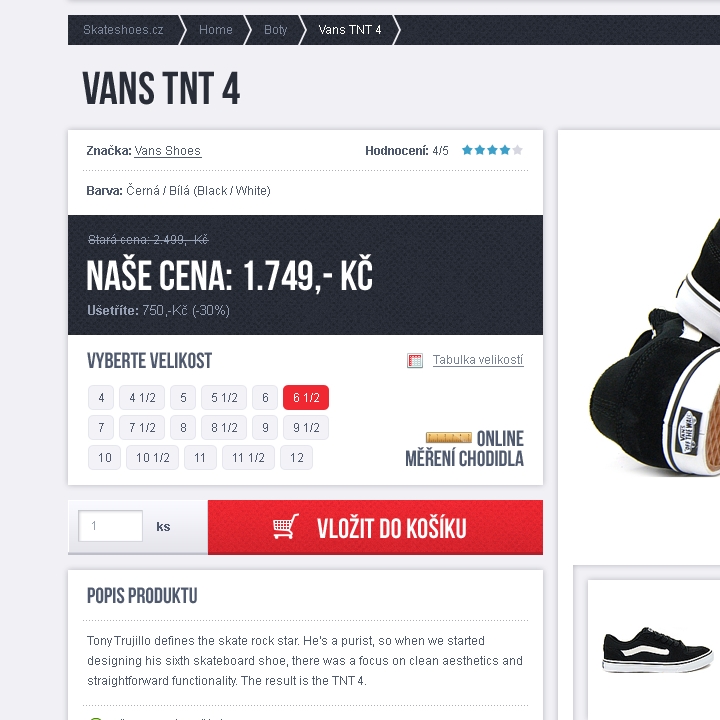The height and width of the screenshot is (720, 720).
Task: Click Vložit do košíku button
Action: tap(375, 527)
